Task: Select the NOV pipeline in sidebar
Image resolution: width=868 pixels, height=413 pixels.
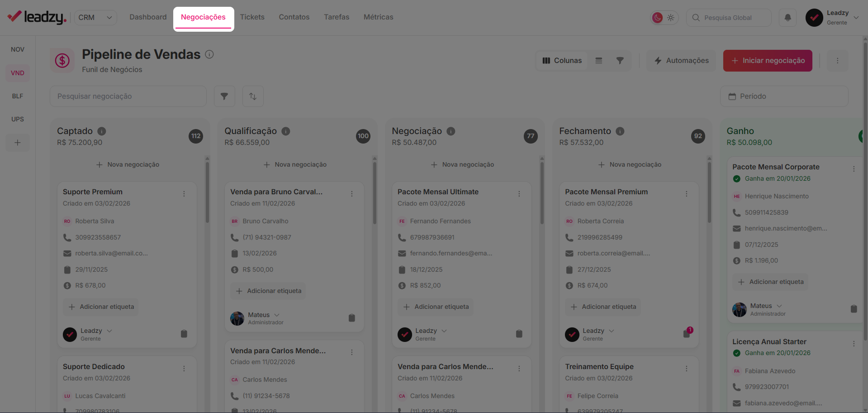Action: [x=18, y=49]
